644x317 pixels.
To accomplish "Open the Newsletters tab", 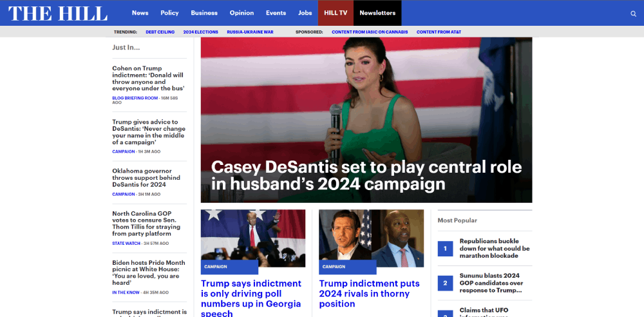I will [x=377, y=13].
